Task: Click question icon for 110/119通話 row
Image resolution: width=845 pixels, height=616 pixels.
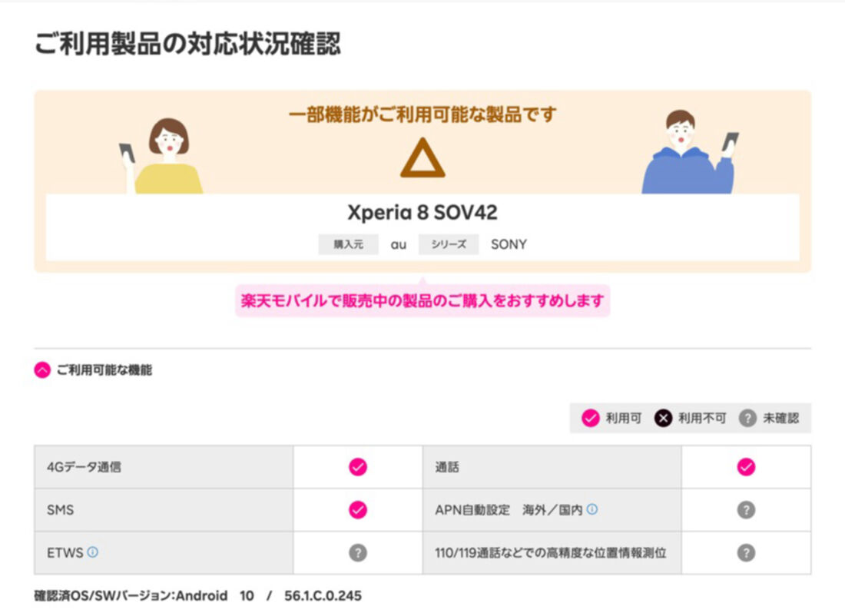Action: 746,553
